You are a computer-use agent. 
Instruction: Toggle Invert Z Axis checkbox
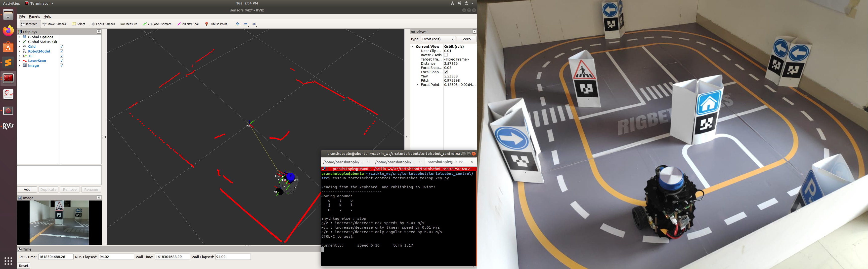point(446,55)
